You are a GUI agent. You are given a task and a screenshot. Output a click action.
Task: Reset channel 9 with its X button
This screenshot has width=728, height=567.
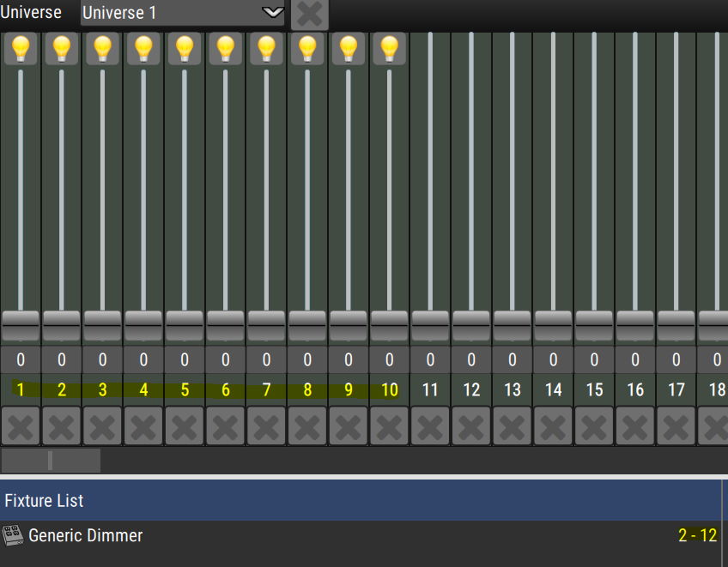[349, 426]
